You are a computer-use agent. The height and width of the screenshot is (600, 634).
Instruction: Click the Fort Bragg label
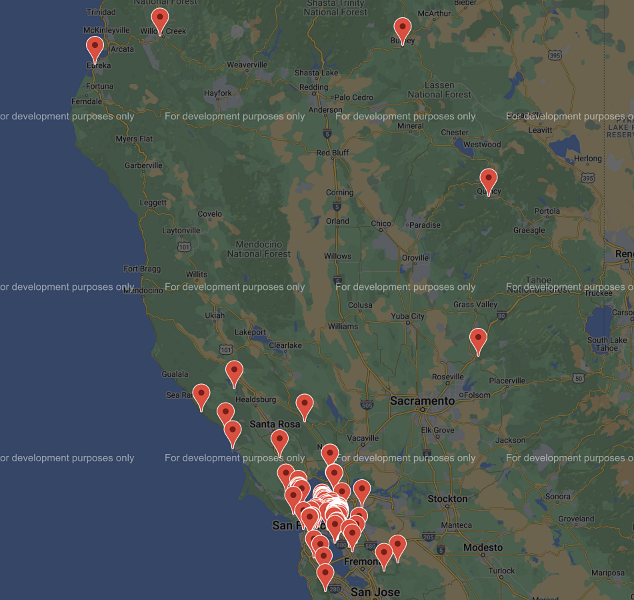[142, 269]
